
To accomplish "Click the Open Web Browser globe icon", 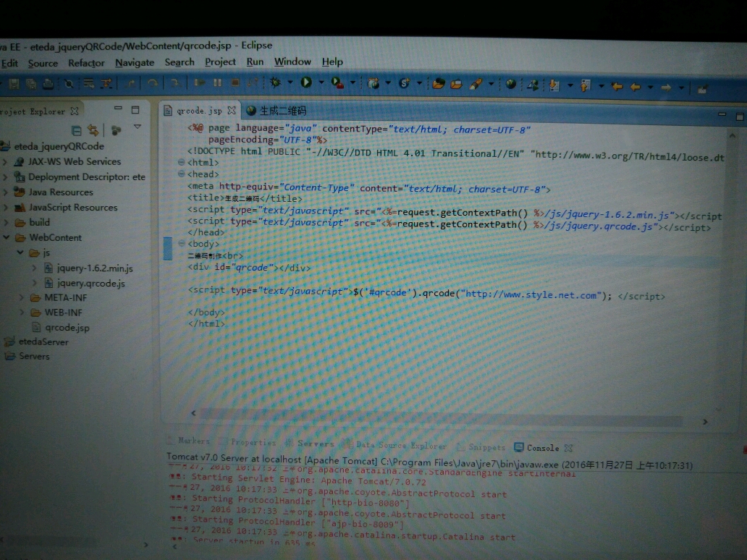I will (x=511, y=85).
